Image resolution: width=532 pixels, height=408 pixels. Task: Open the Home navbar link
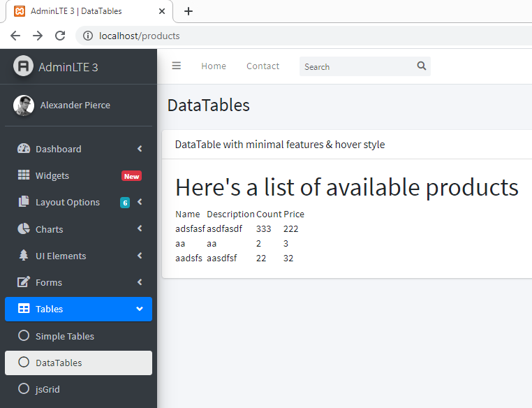[214, 66]
